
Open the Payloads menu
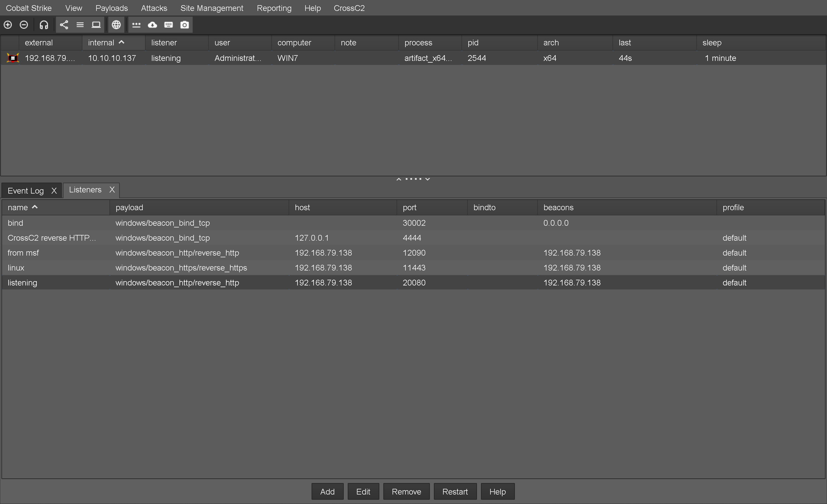(x=111, y=8)
